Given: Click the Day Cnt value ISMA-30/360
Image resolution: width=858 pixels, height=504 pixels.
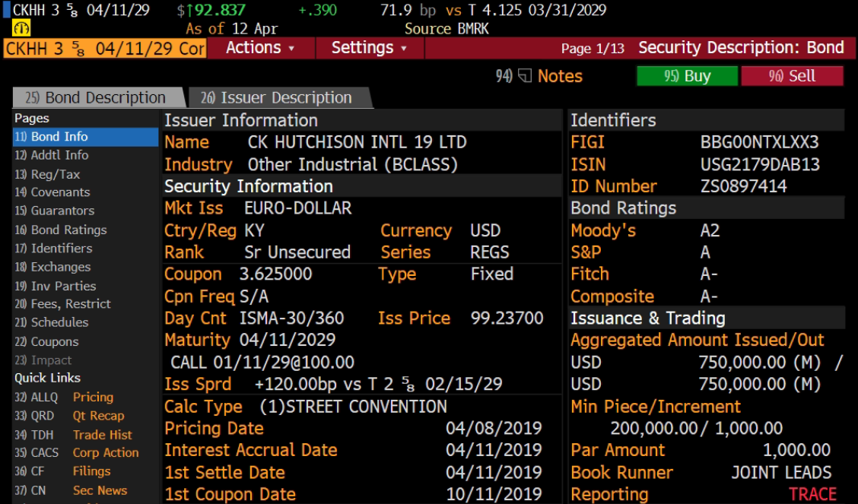Looking at the screenshot, I should [x=291, y=319].
